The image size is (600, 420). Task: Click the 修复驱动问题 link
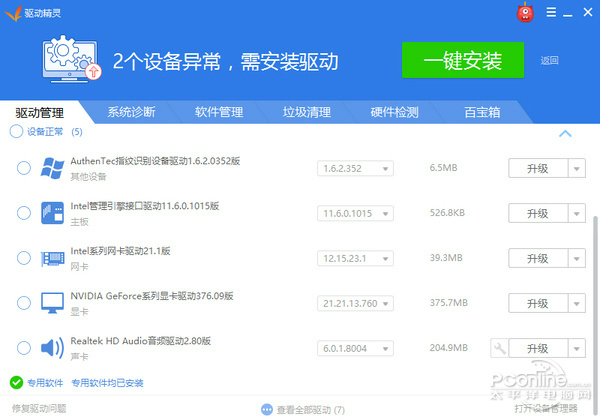pyautogui.click(x=39, y=408)
